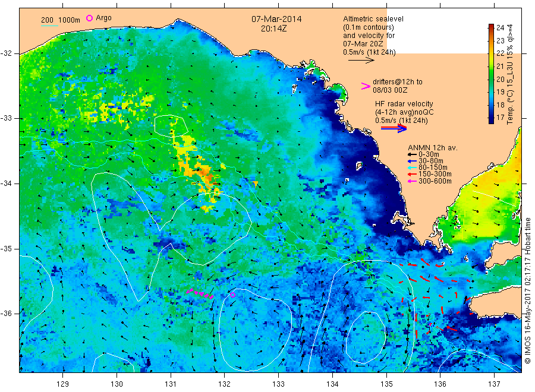Click the 133 longitude axis label
535x392 pixels.
pyautogui.click(x=278, y=384)
